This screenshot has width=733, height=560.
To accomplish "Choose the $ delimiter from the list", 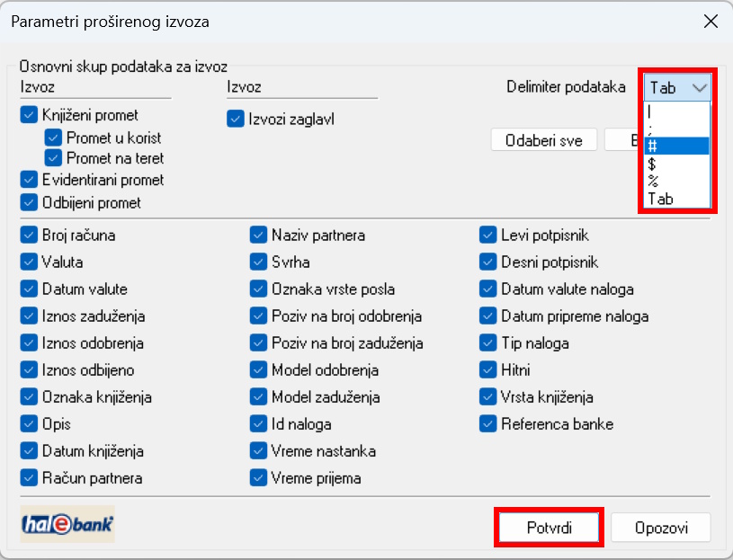I will 677,164.
